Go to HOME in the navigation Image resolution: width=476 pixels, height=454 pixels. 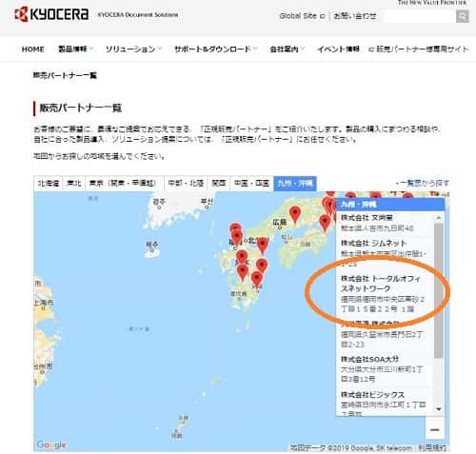point(33,49)
